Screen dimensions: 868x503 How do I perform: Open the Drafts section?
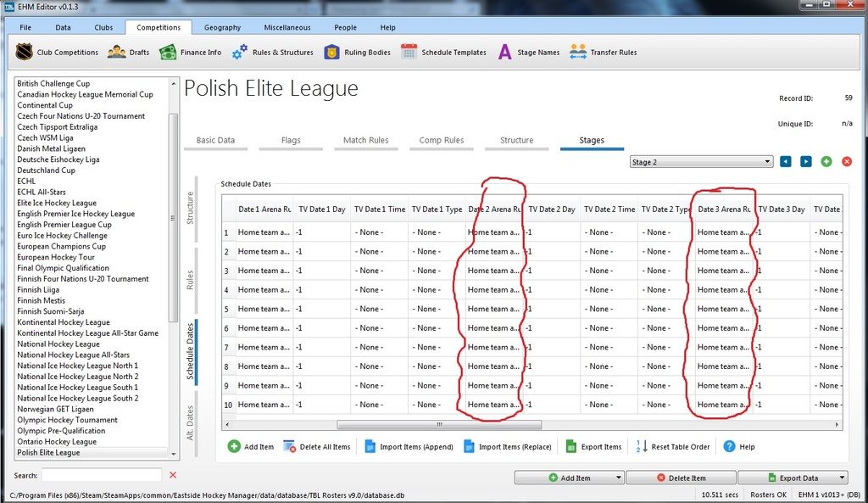129,52
